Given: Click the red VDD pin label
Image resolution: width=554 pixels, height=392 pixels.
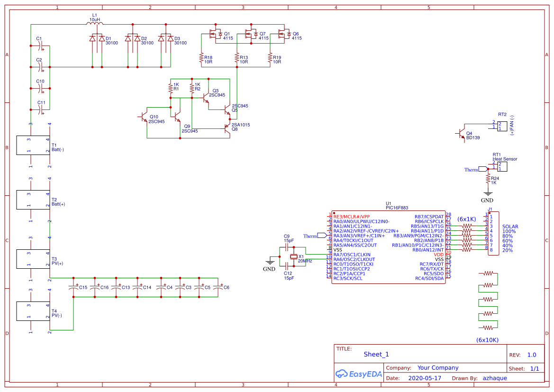Looking at the screenshot, I should click(439, 255).
